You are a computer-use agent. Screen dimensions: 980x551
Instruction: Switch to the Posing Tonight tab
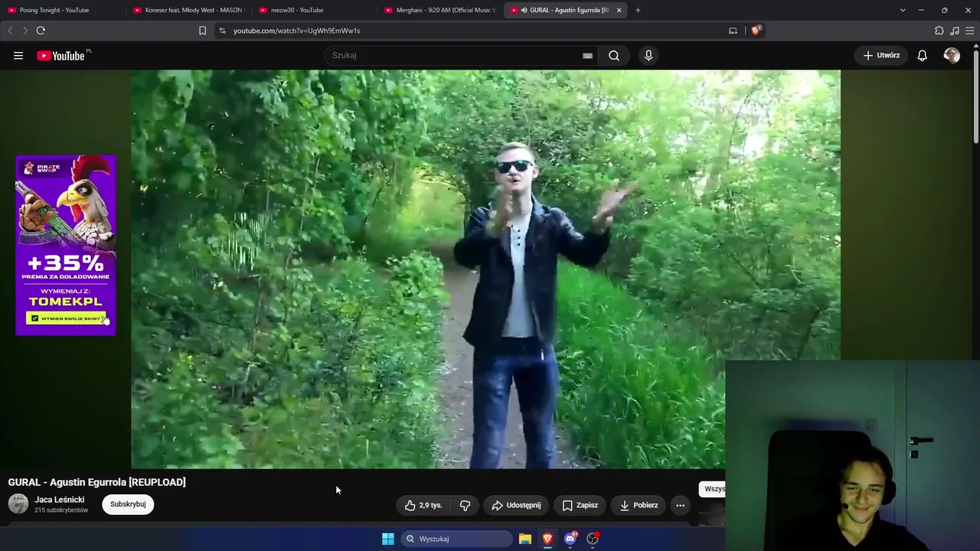point(61,10)
